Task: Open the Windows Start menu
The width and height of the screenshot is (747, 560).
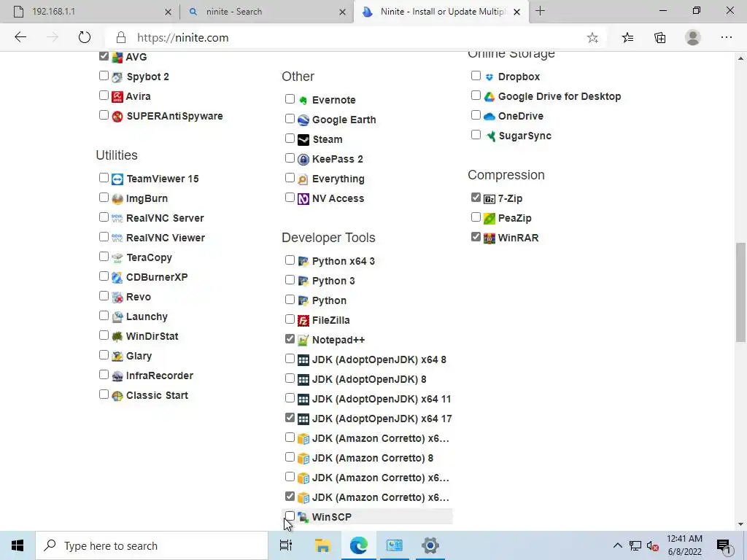Action: click(18, 545)
